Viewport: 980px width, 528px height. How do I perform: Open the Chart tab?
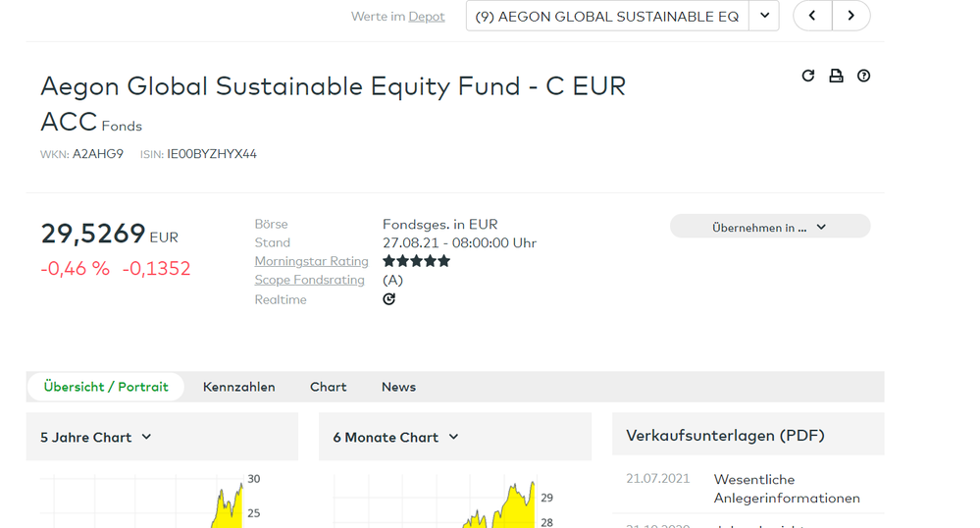328,387
